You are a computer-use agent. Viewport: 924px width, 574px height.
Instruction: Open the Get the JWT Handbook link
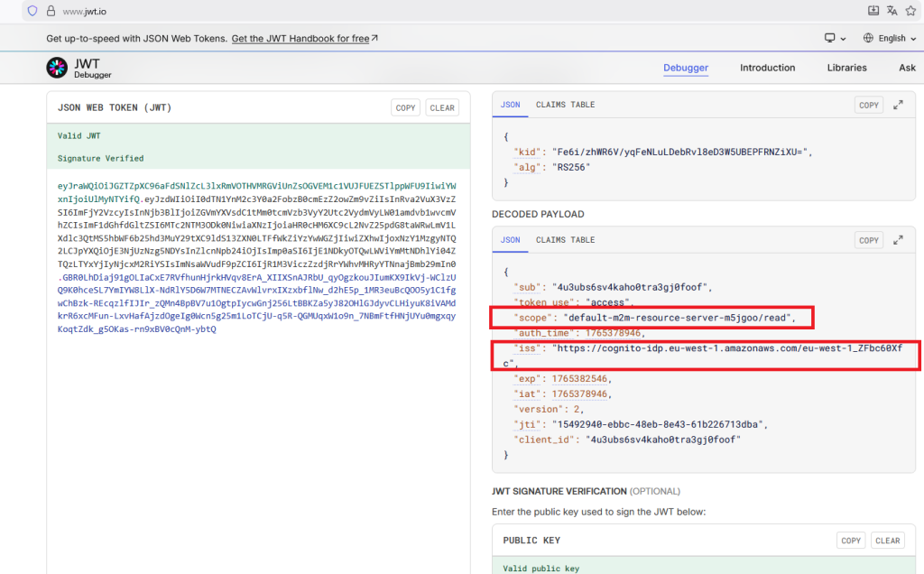300,38
